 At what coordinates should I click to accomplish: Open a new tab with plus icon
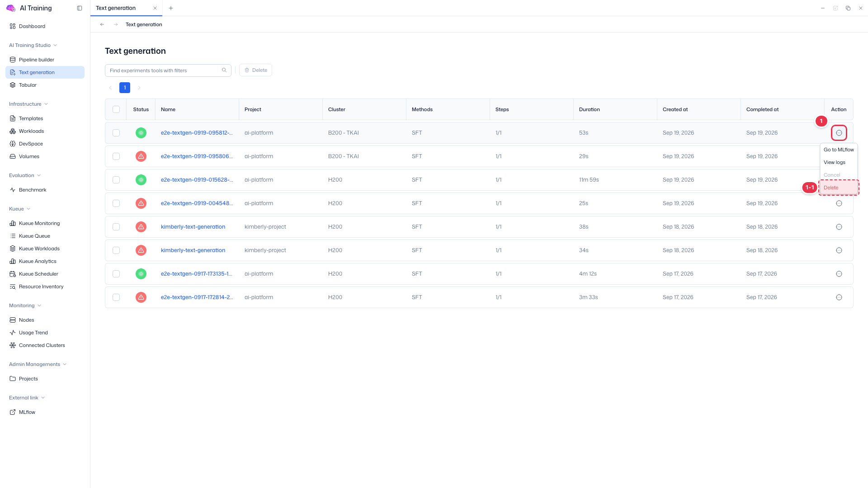pos(171,8)
